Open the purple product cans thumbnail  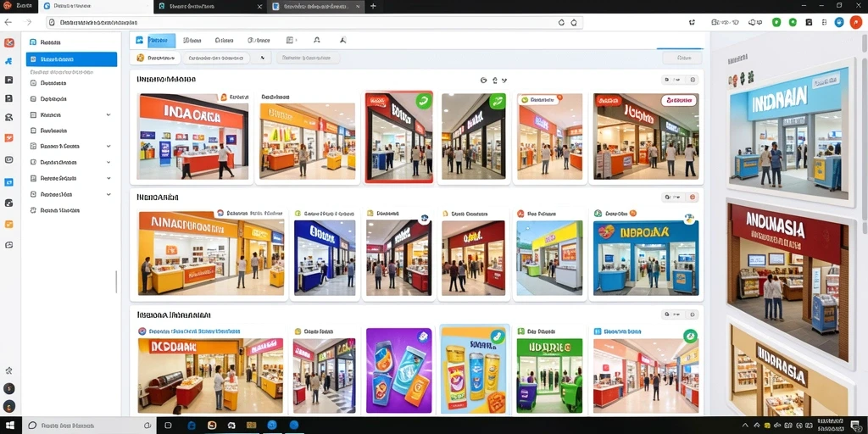(399, 371)
